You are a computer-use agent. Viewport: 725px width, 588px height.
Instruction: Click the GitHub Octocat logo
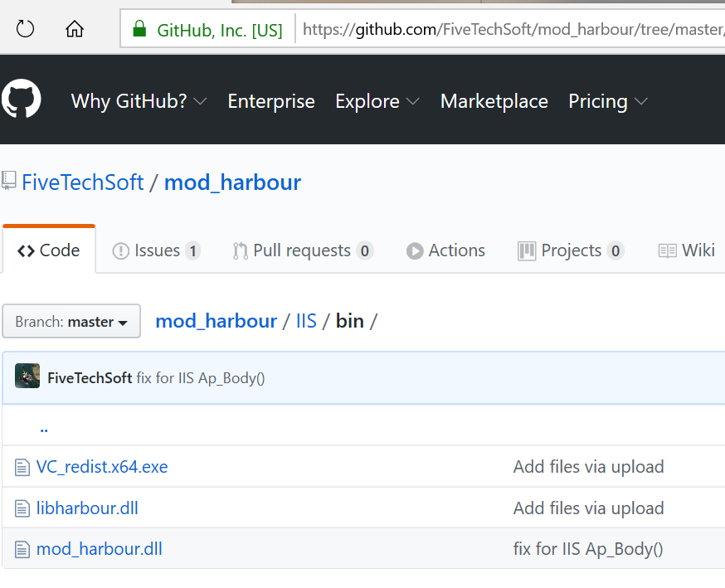(21, 100)
